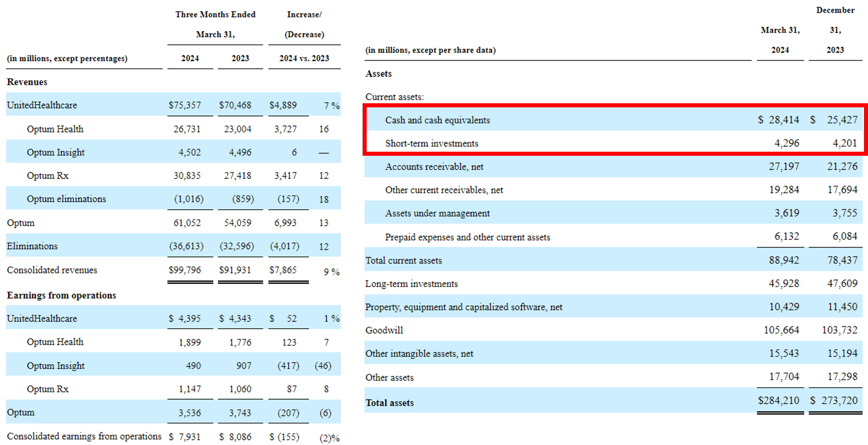Image resolution: width=868 pixels, height=445 pixels.
Task: Click accounts receivable value 21,276
Action: click(x=842, y=166)
